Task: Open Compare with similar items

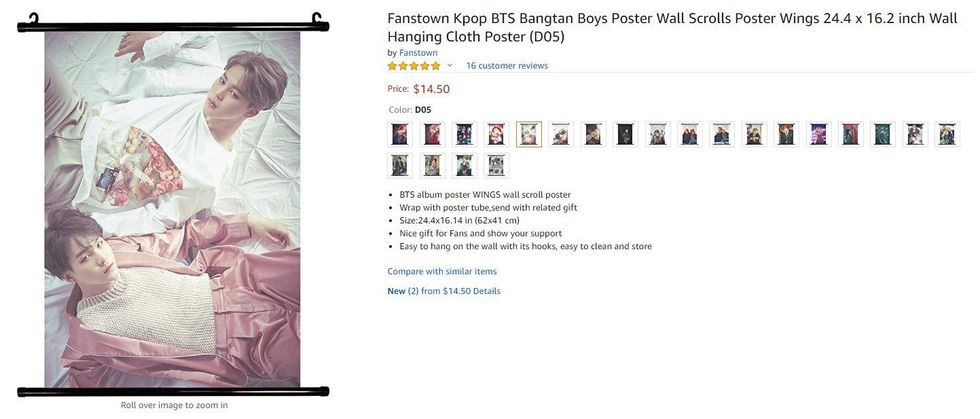Action: tap(442, 271)
